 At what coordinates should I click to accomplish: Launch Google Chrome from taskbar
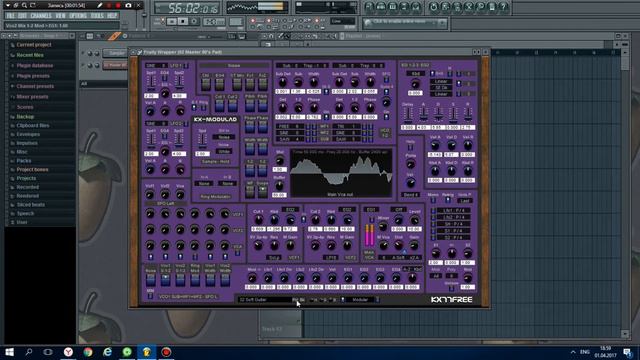pos(88,352)
